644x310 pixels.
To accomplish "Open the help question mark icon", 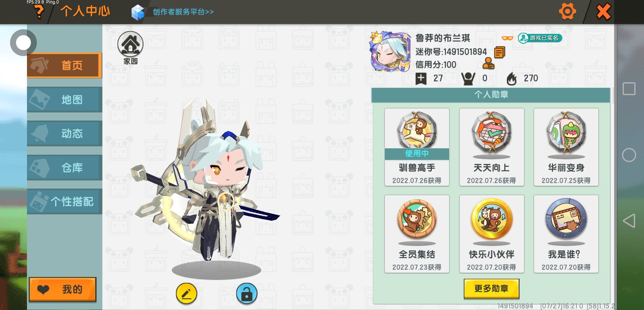I will (39, 11).
